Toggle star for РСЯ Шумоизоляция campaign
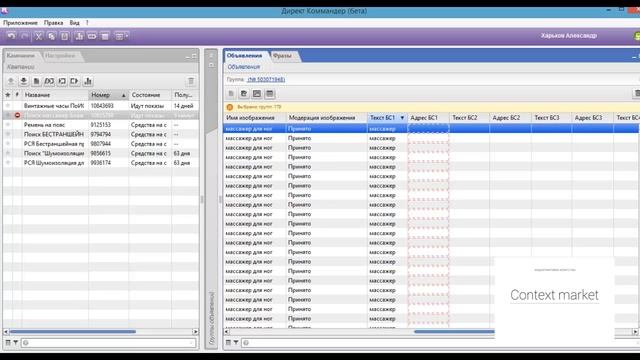 (x=8, y=163)
